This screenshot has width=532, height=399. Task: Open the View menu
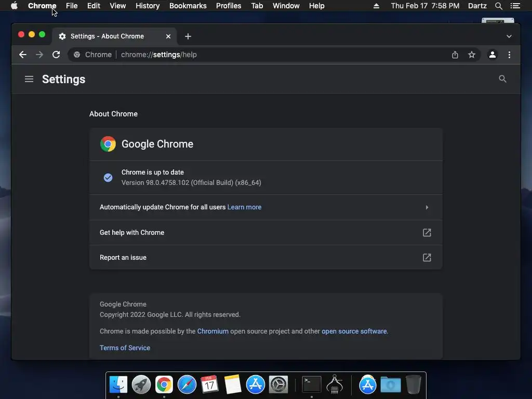pos(118,6)
